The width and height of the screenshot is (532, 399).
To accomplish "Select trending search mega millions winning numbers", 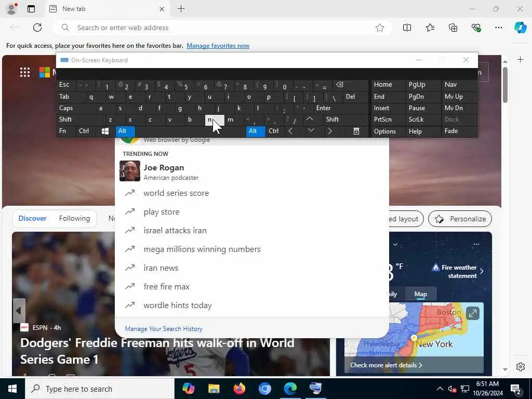I will tap(252, 249).
